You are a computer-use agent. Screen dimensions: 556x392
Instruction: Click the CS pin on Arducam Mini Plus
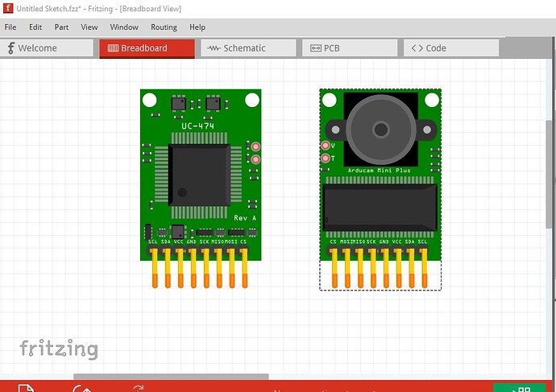[334, 268]
